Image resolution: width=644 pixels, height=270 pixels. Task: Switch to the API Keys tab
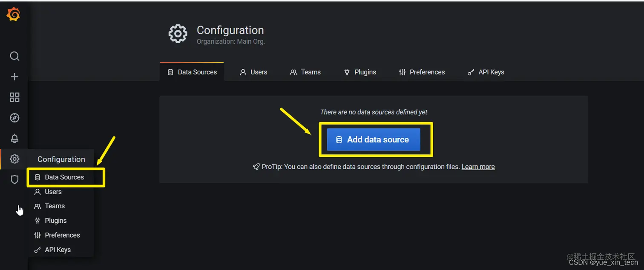click(x=486, y=72)
